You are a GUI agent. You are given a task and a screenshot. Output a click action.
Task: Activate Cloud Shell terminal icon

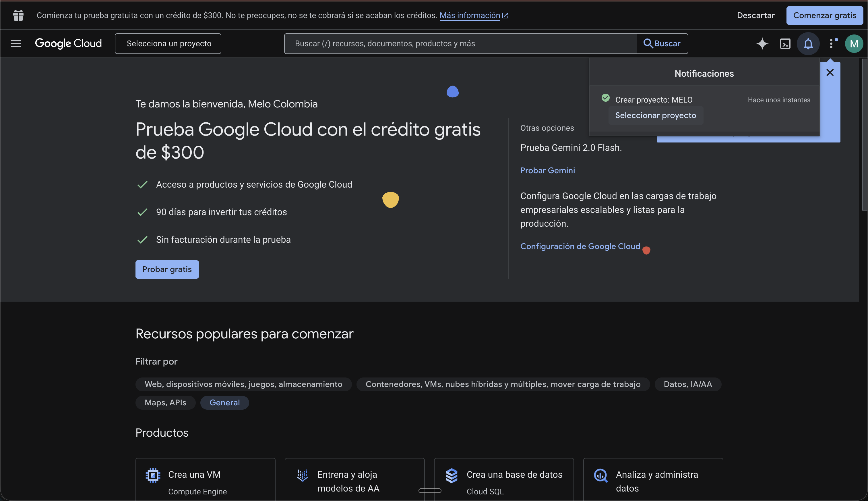coord(785,43)
